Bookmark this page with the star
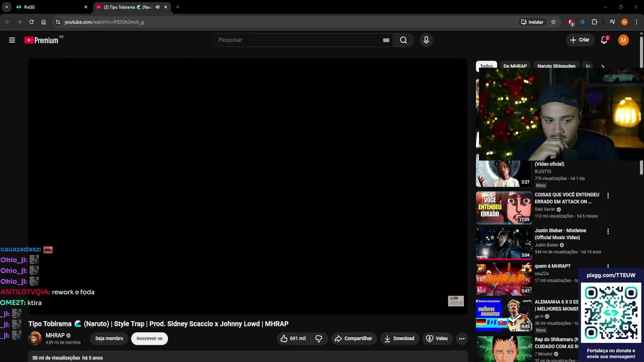The height and width of the screenshot is (362, 644). tap(553, 22)
